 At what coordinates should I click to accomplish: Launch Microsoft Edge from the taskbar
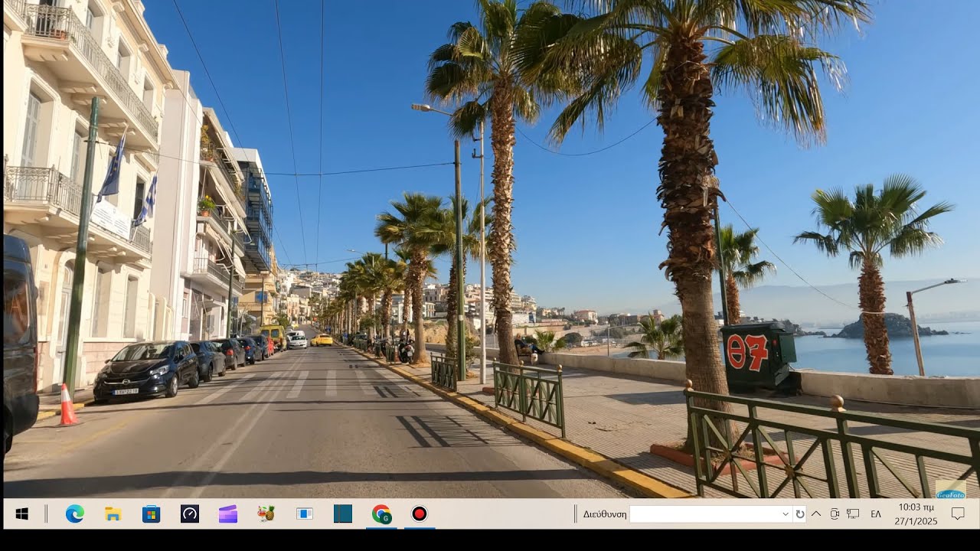coord(74,514)
